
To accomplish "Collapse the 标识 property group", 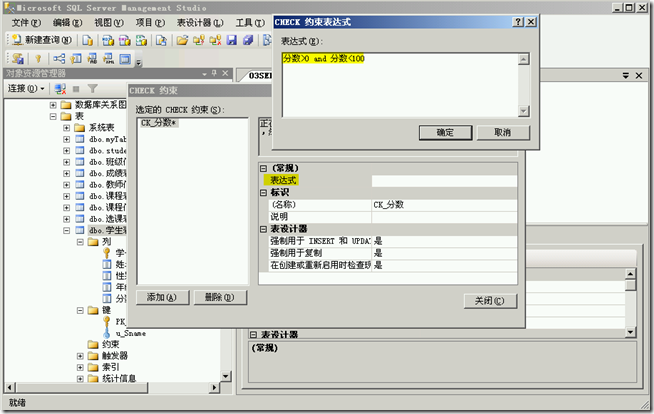I will [263, 193].
